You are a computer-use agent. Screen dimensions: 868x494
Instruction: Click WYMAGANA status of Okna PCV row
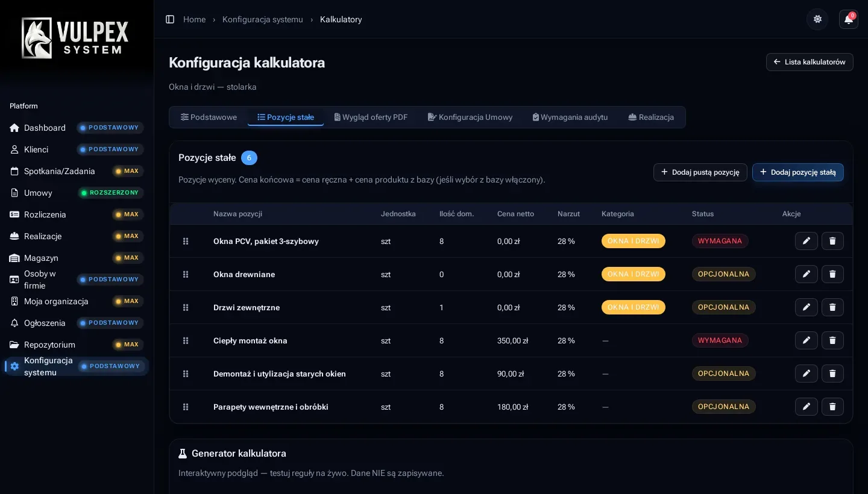coord(720,241)
